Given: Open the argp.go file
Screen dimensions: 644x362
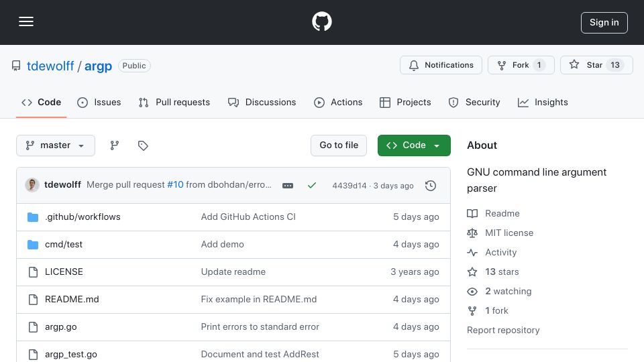Looking at the screenshot, I should click(x=61, y=326).
